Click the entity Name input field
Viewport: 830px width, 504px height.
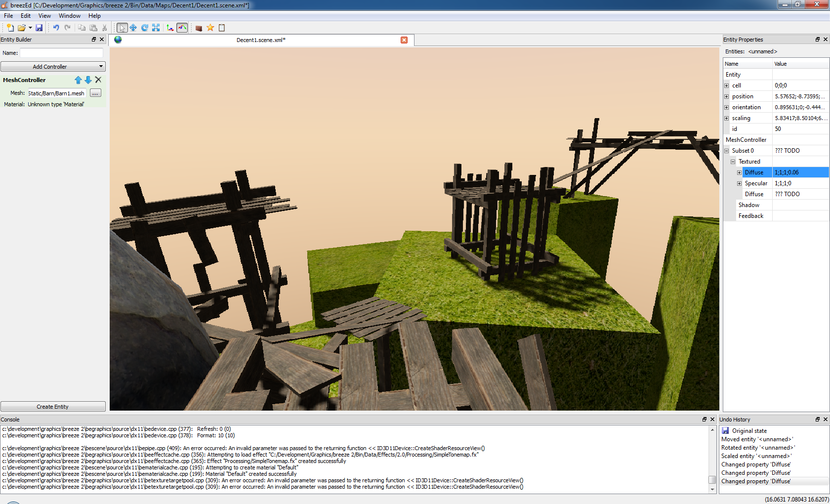(x=61, y=53)
